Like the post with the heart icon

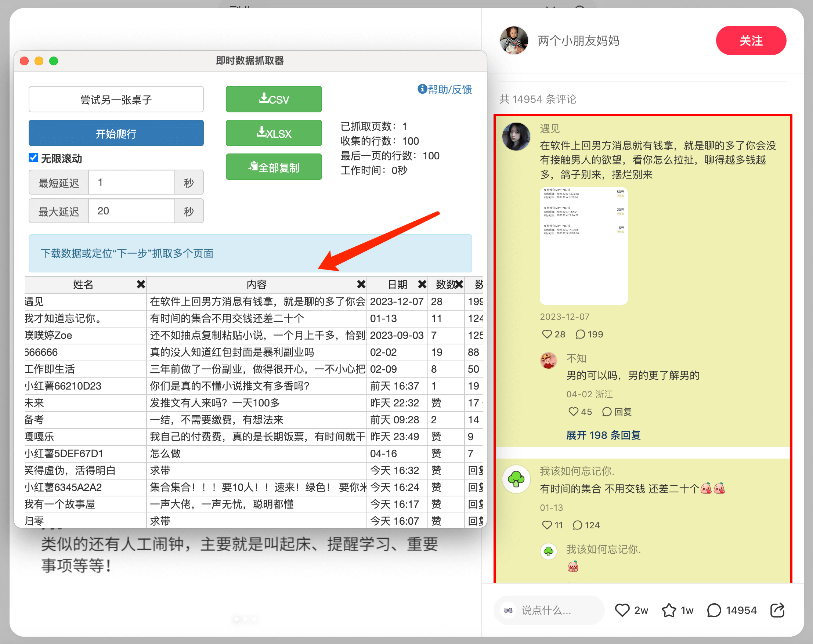pos(622,610)
